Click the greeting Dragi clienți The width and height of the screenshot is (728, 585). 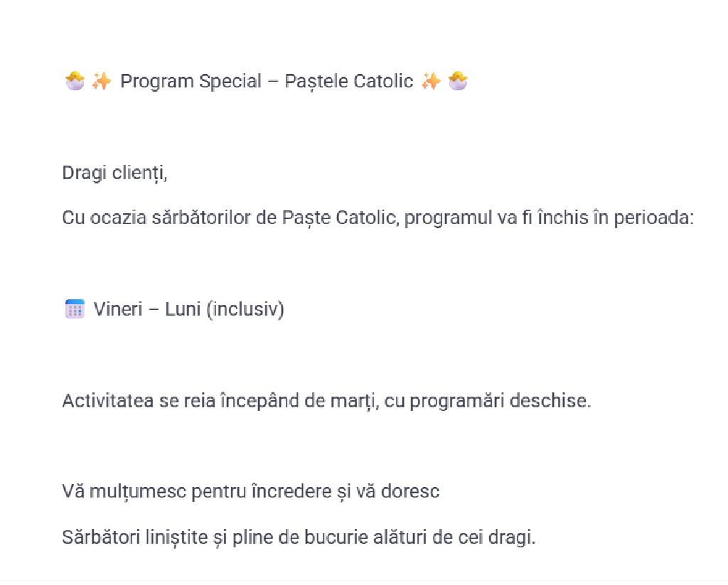coord(114,173)
